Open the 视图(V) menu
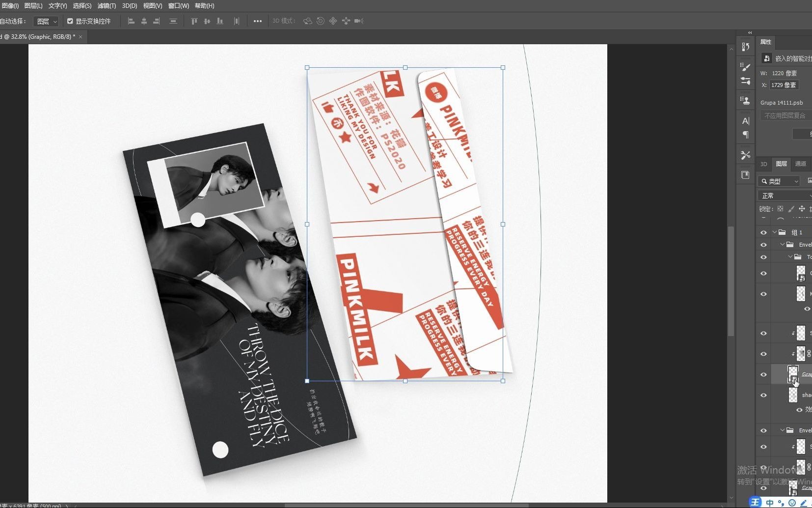Screen dimensions: 812x508 pos(153,6)
